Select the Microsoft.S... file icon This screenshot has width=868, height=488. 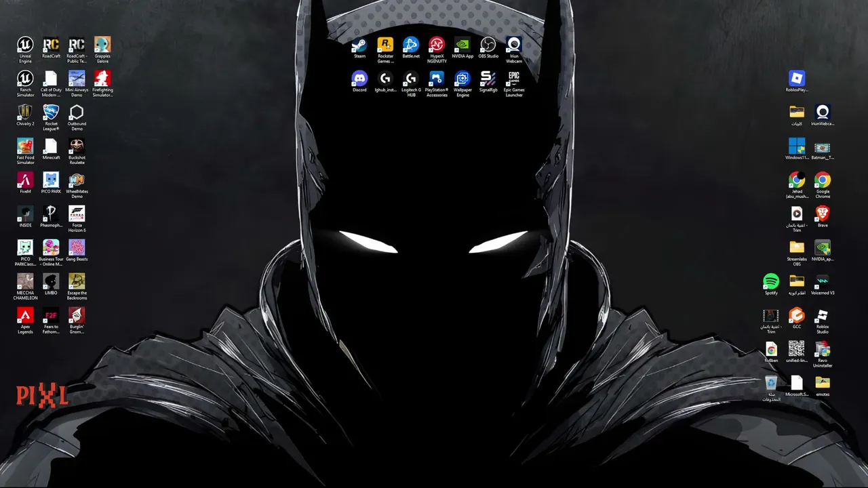click(797, 386)
